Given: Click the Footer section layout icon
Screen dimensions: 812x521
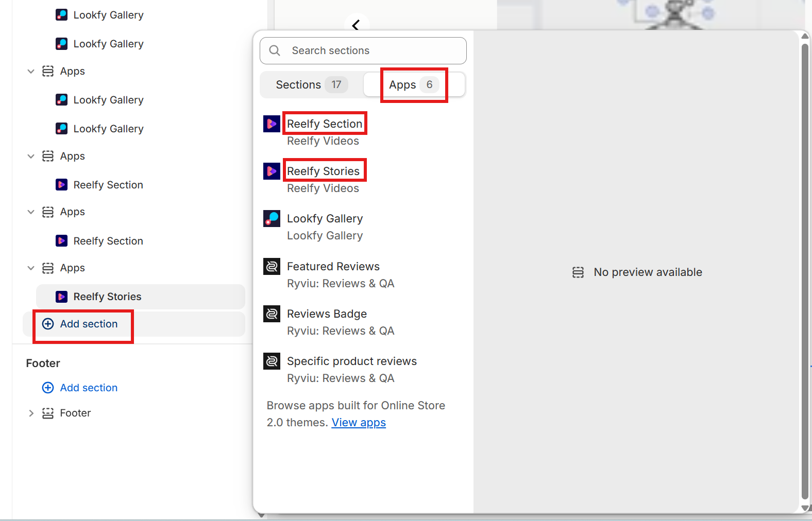Looking at the screenshot, I should [x=48, y=413].
